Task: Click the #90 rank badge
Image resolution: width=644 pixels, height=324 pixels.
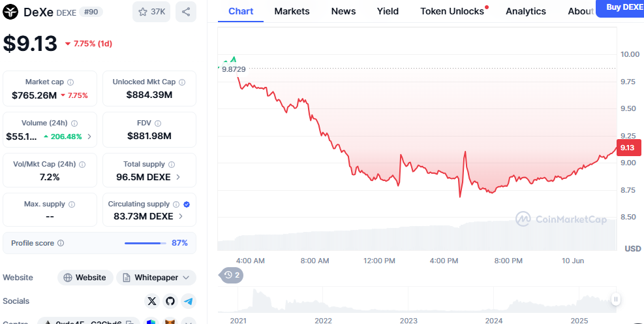Action: pyautogui.click(x=91, y=12)
